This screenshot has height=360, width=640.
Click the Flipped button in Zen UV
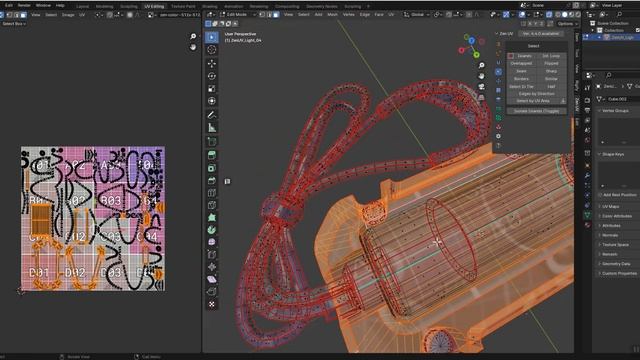[x=551, y=63]
